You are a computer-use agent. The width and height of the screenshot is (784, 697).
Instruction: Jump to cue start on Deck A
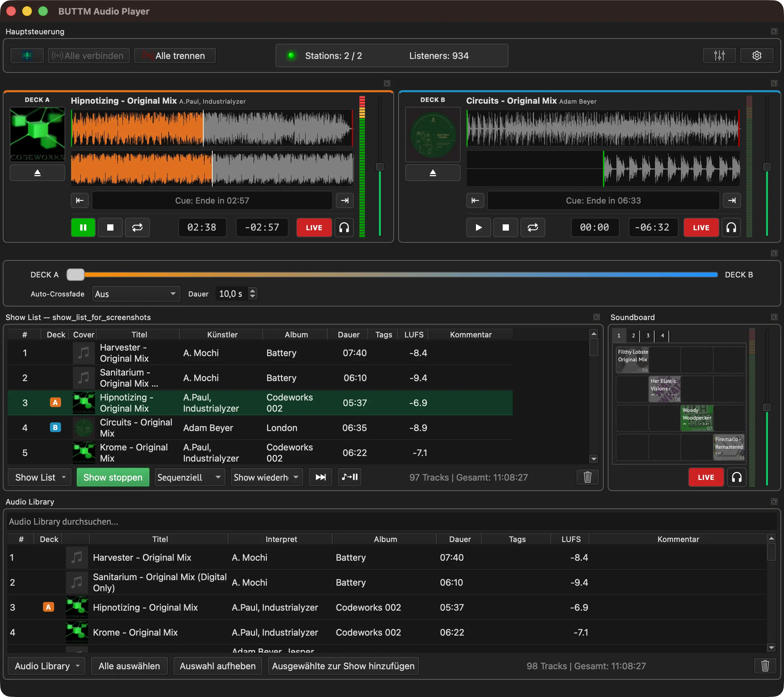click(x=80, y=200)
